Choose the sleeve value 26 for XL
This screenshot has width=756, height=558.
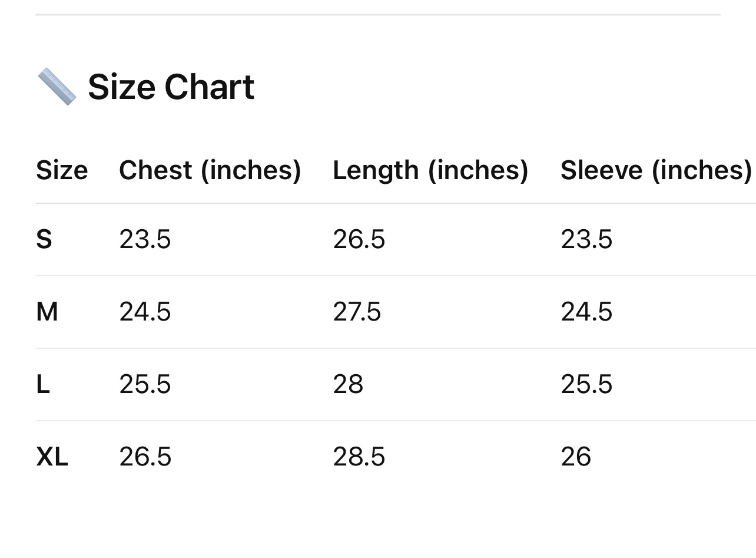click(576, 457)
